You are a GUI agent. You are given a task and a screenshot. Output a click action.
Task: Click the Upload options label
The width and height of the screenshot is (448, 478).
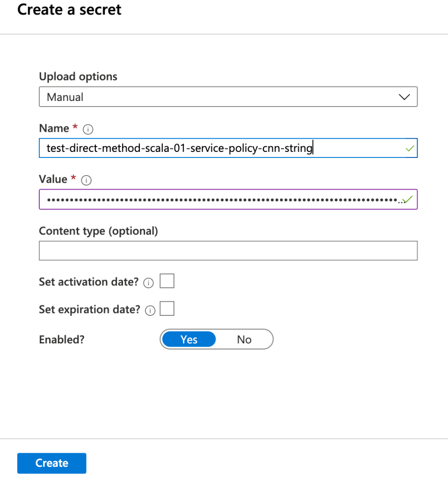78,77
